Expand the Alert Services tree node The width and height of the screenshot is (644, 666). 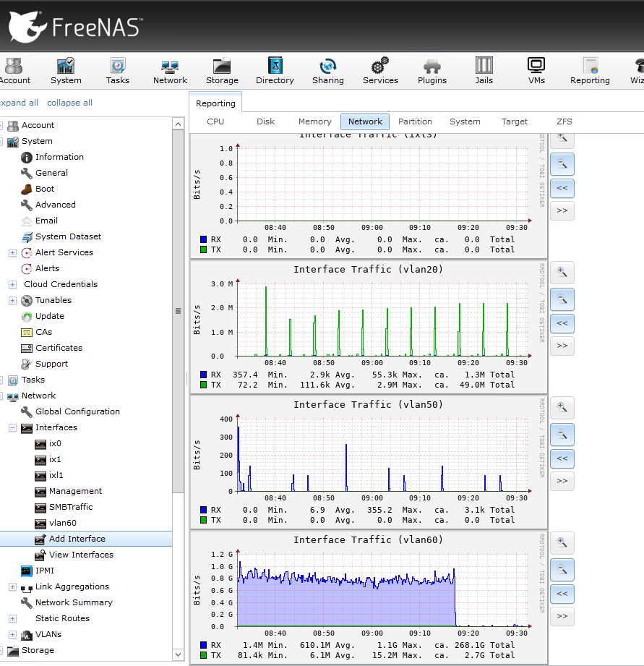[13, 252]
